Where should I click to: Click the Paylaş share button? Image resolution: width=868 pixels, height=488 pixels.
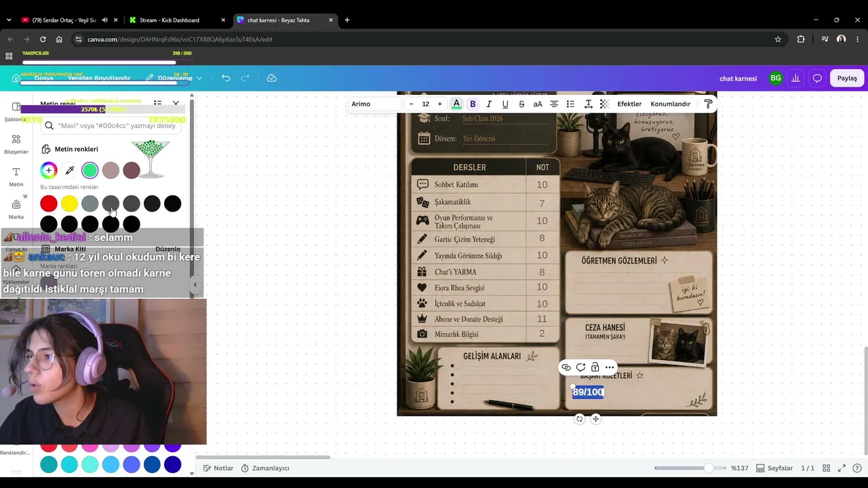[847, 78]
